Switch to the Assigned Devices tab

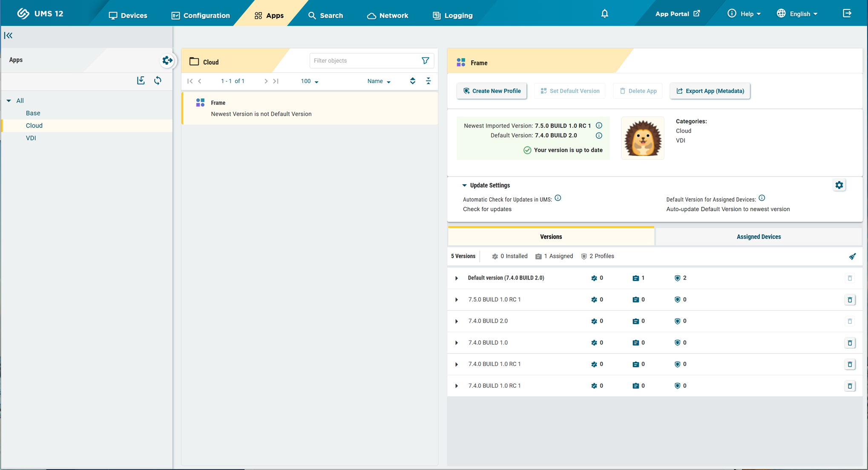tap(758, 237)
